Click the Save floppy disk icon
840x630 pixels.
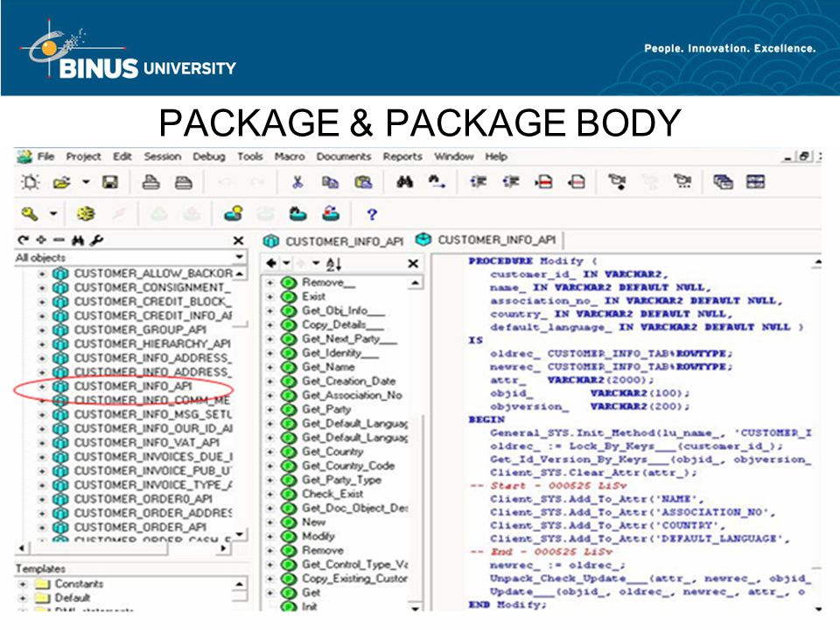tap(110, 182)
